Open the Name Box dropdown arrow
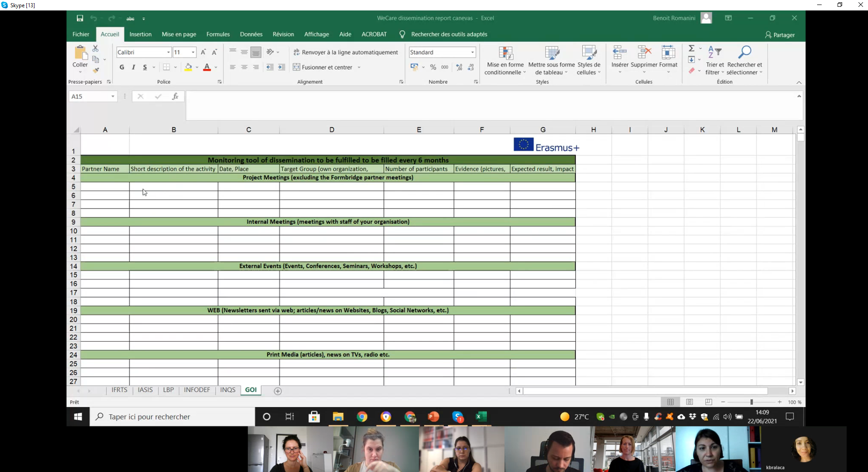 click(113, 96)
